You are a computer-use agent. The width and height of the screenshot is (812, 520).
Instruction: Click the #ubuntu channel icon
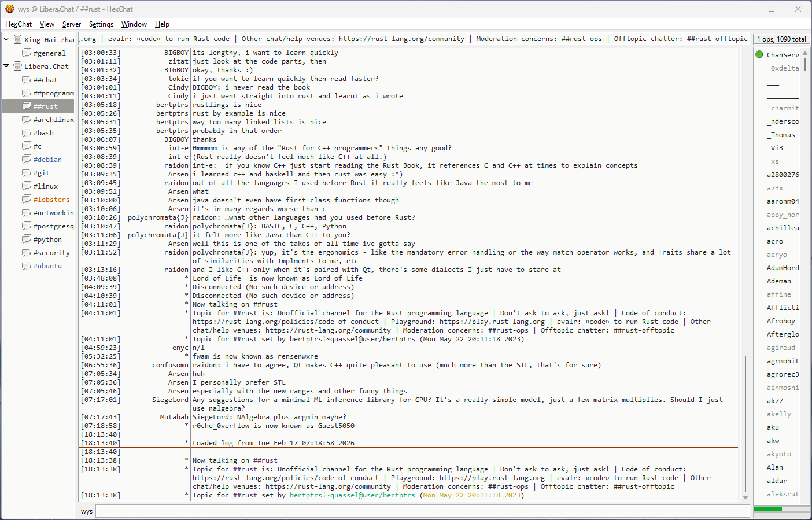point(27,265)
